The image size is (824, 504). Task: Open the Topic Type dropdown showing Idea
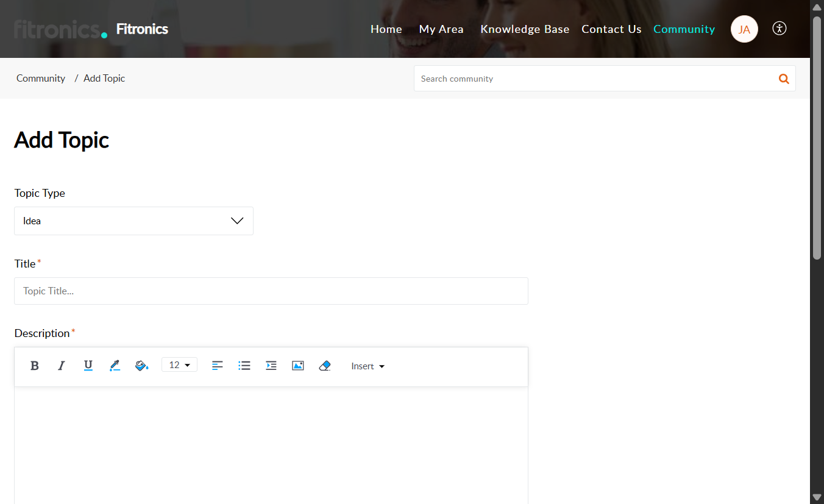pos(133,221)
